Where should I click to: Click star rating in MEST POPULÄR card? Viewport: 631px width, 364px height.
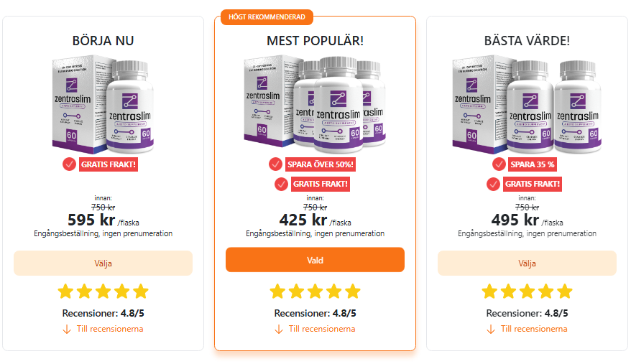click(315, 291)
